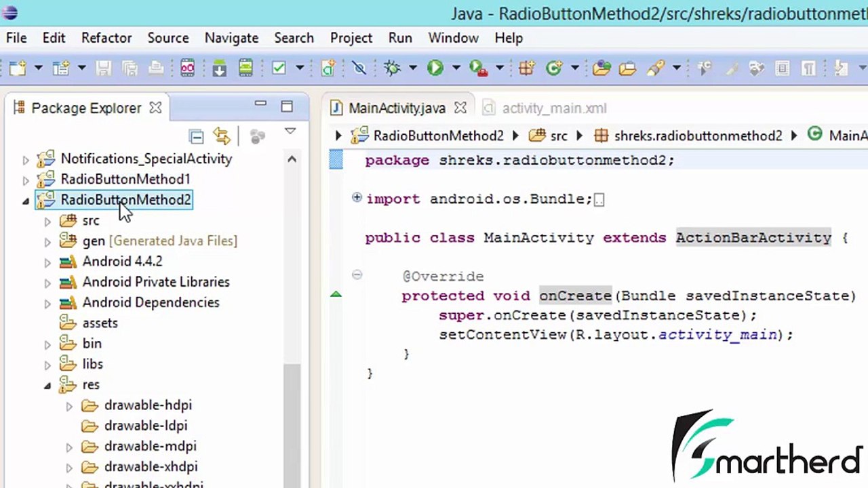868x488 pixels.
Task: Expand Android Private Libraries
Action: (x=47, y=283)
